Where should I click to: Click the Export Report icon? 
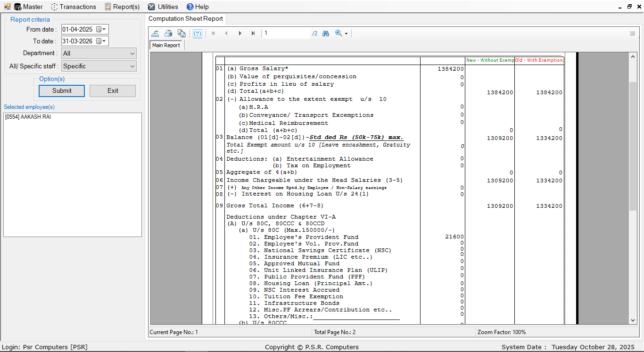pos(155,33)
